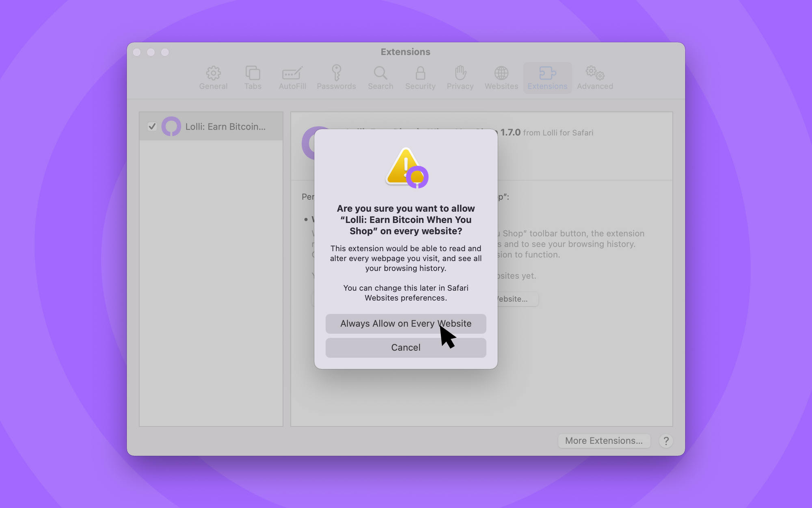Viewport: 812px width, 508px height.
Task: Select the Extensions preferences tab
Action: pyautogui.click(x=547, y=78)
